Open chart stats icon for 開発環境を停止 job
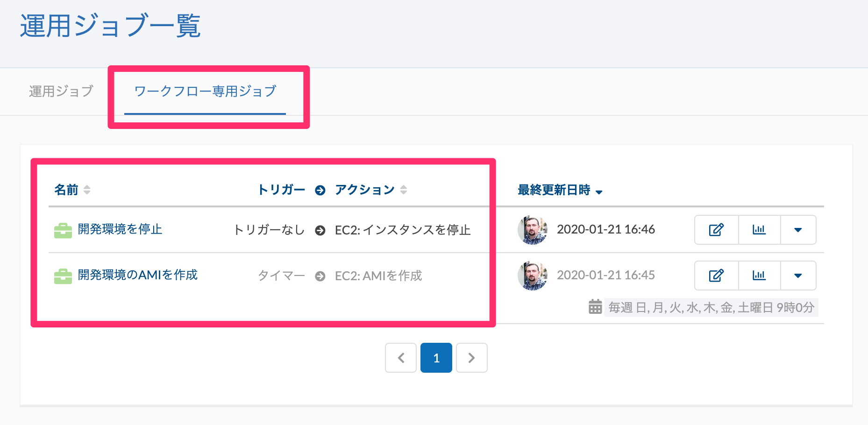 tap(759, 230)
